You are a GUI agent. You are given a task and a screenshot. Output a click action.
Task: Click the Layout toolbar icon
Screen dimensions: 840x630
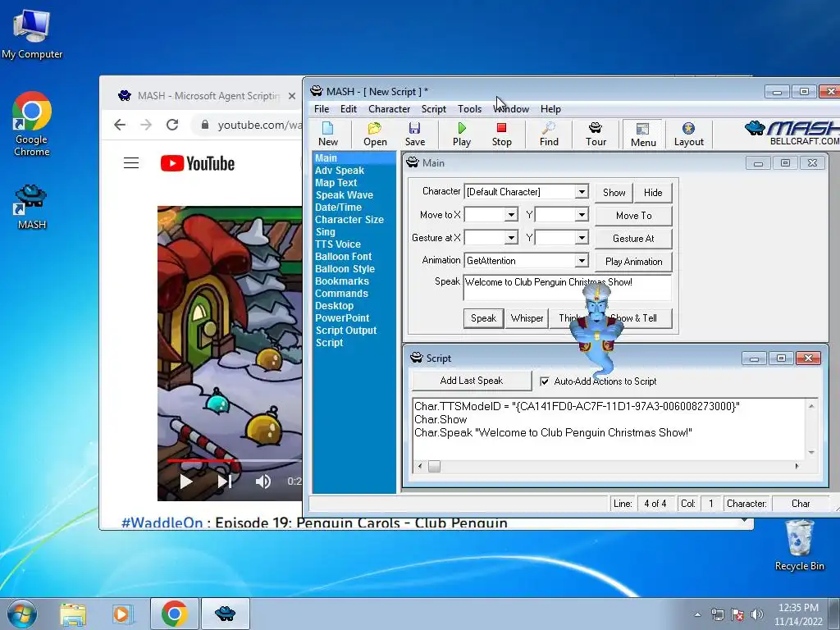click(688, 134)
